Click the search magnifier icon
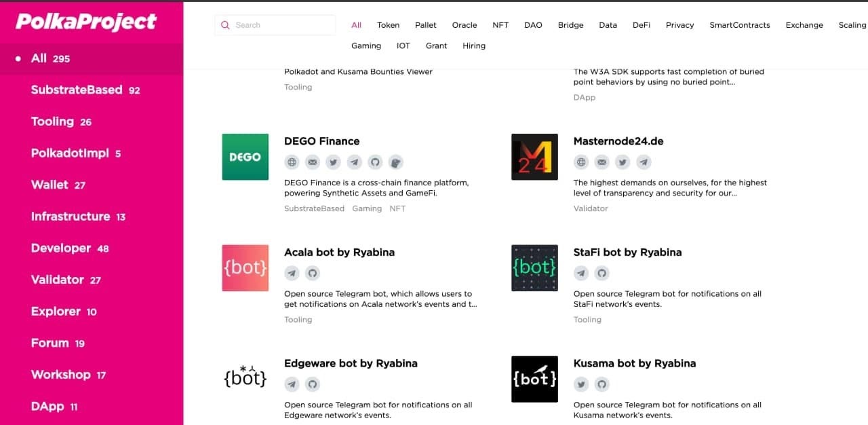 click(225, 25)
